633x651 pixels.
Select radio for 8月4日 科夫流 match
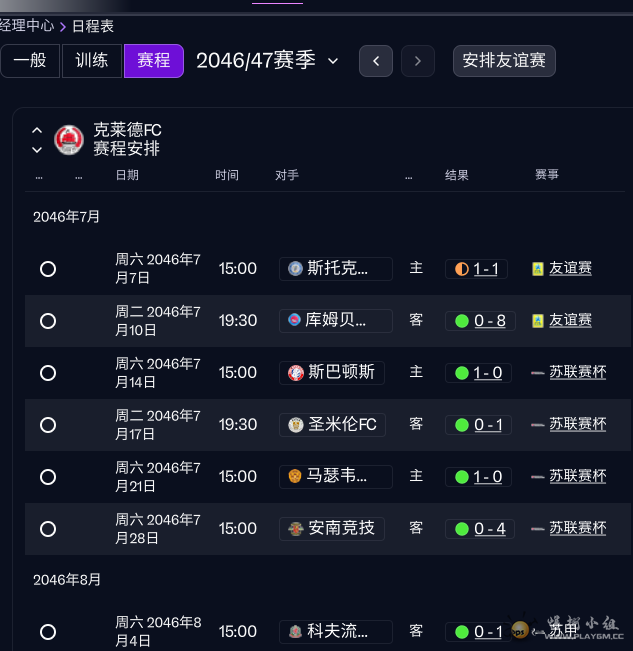pos(48,632)
